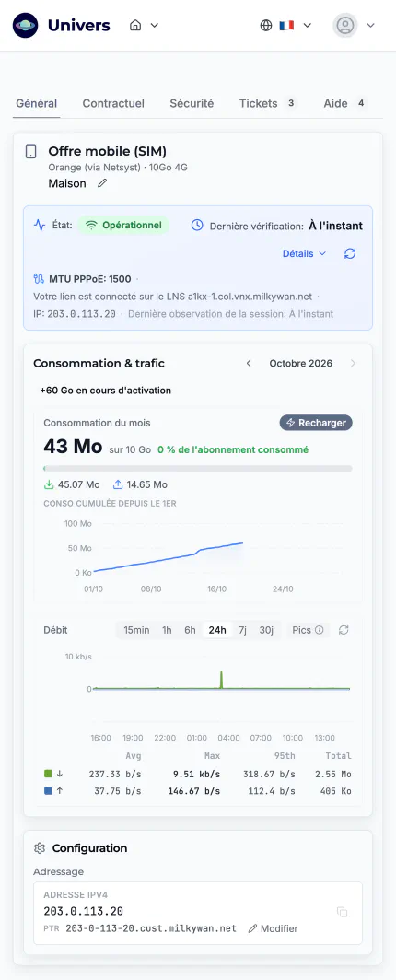Click the État activity pulse icon

40,225
